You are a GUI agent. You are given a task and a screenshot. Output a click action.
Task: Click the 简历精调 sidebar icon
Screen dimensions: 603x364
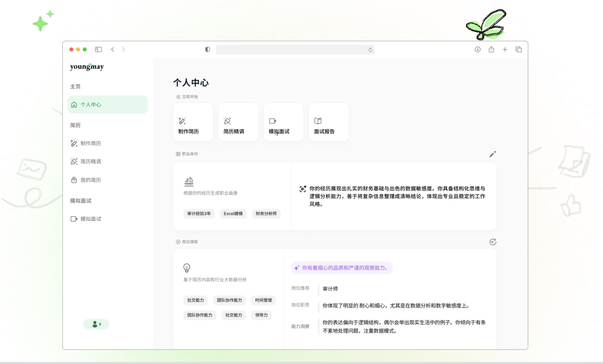[74, 161]
